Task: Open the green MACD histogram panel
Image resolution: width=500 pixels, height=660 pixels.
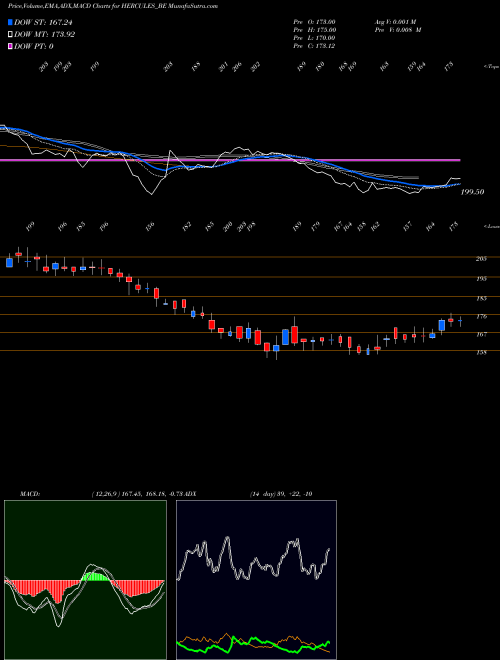Action: [x=85, y=580]
